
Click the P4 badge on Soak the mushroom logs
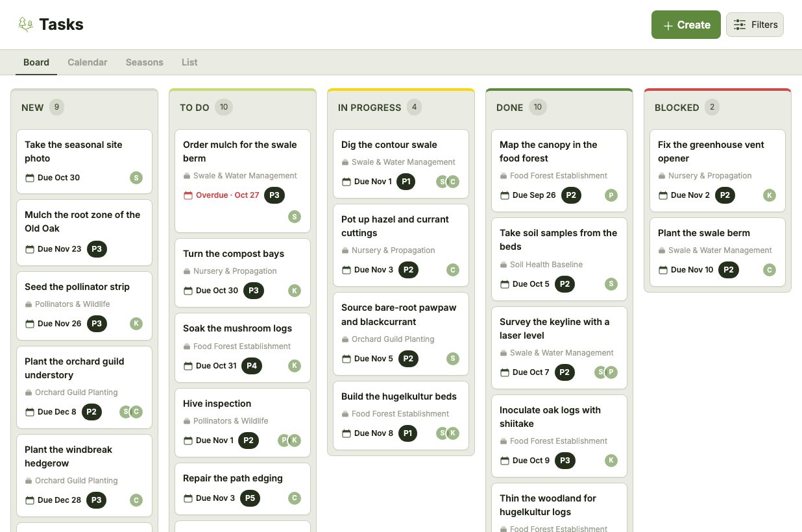pyautogui.click(x=252, y=365)
